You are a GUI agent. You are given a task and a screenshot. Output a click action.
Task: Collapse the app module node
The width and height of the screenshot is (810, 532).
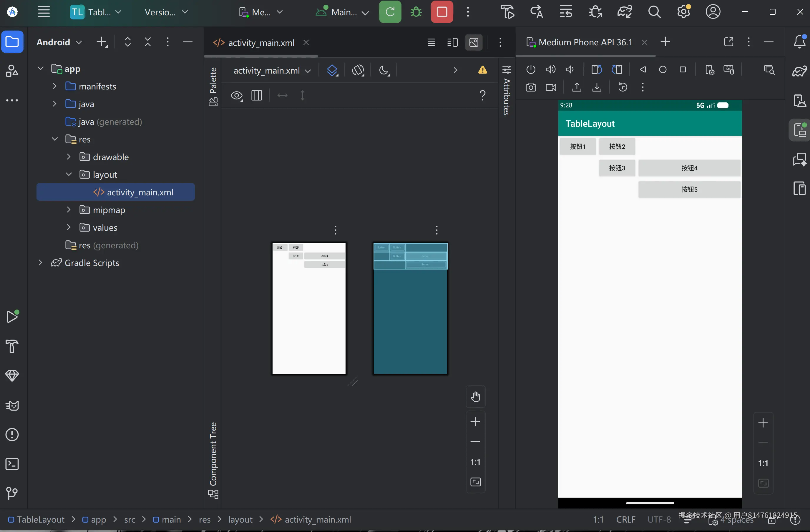pos(41,69)
